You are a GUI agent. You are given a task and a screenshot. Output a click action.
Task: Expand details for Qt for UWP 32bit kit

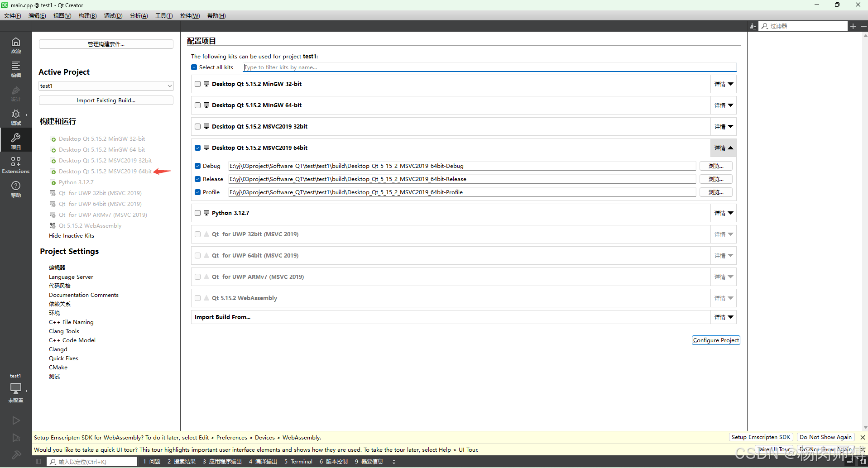724,234
